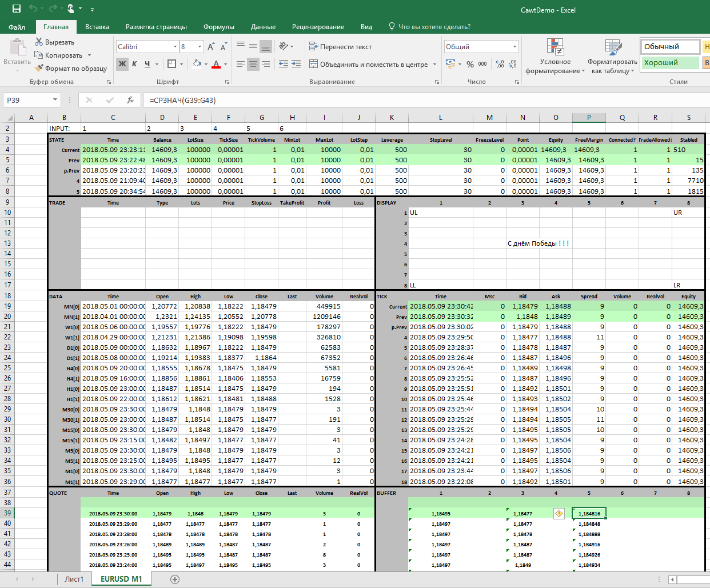
Task: Switch to the Лист1 sheet tab
Action: (x=74, y=579)
